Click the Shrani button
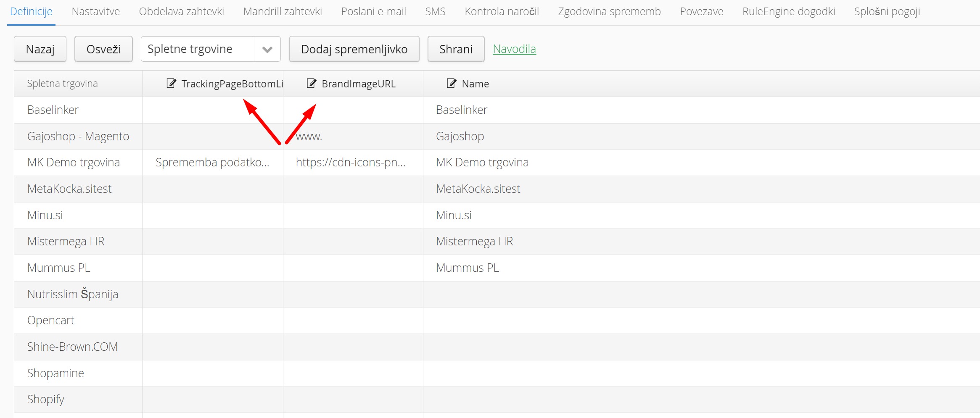980x418 pixels. pos(456,49)
